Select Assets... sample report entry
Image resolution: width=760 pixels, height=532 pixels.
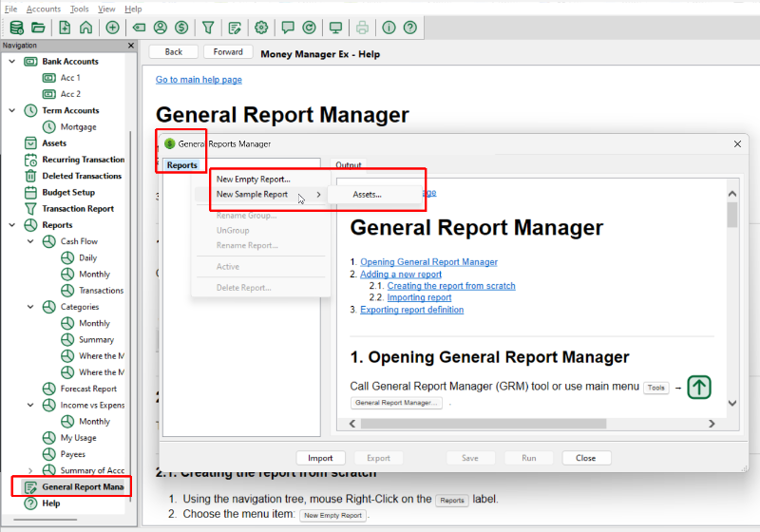click(367, 195)
